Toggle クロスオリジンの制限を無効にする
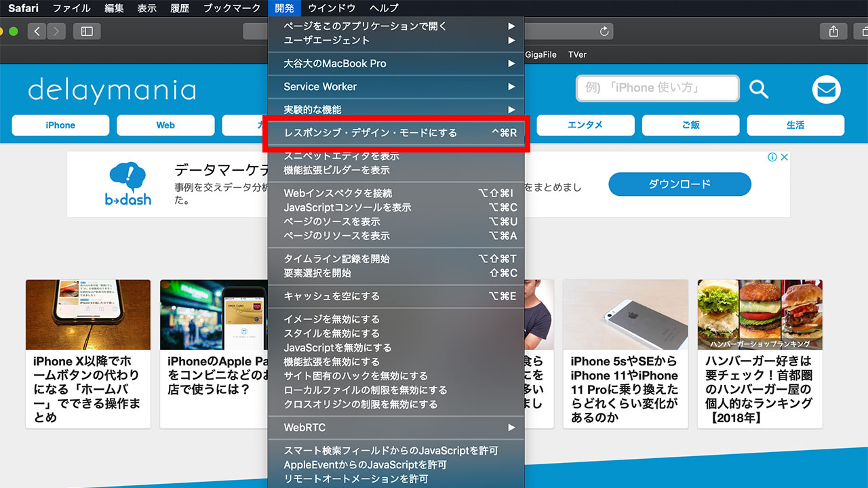 point(396,405)
